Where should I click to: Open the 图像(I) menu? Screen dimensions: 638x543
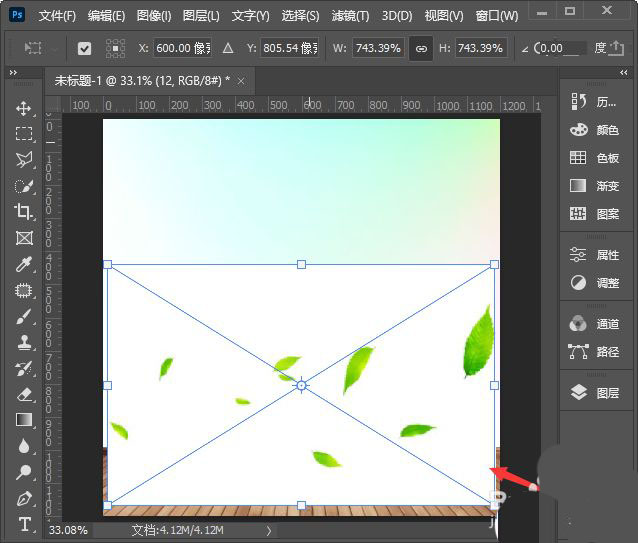tap(154, 16)
